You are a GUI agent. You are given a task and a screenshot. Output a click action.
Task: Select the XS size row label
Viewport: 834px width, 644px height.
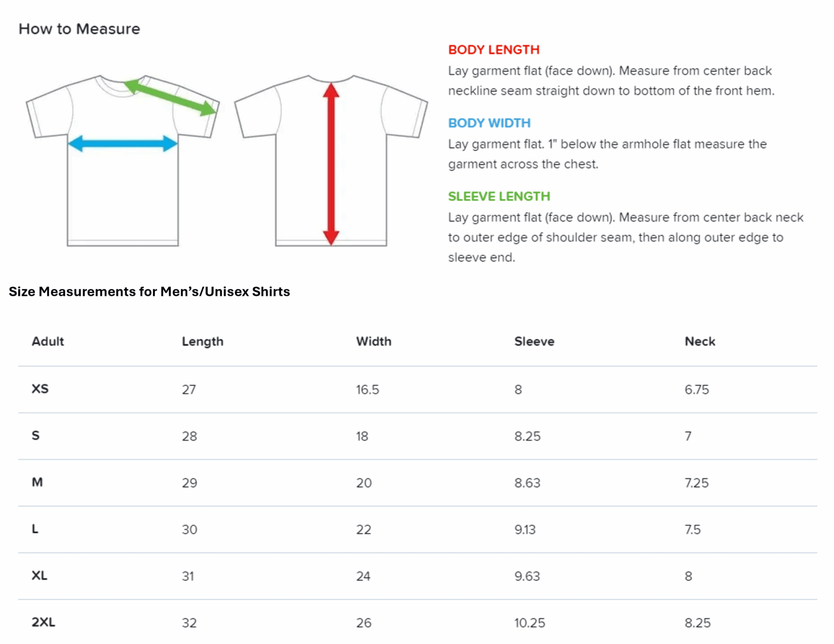(x=40, y=389)
